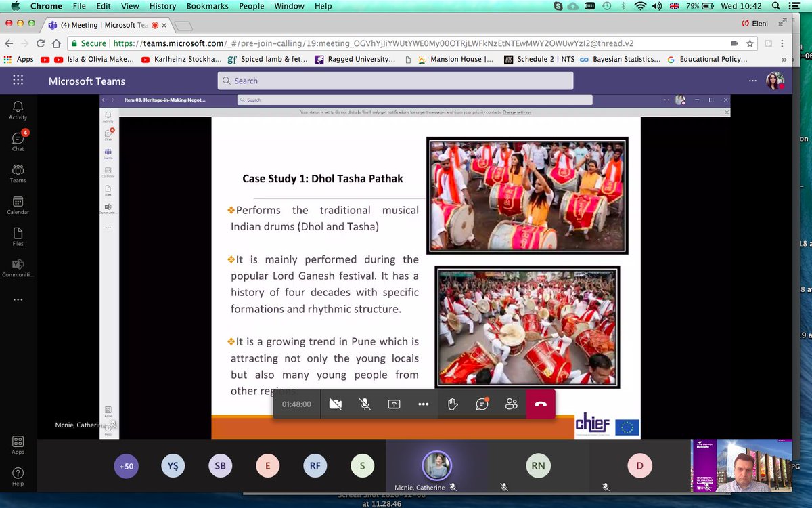Open the Apps bookmarks shortcut
Image resolution: width=812 pixels, height=508 pixels.
pos(19,59)
